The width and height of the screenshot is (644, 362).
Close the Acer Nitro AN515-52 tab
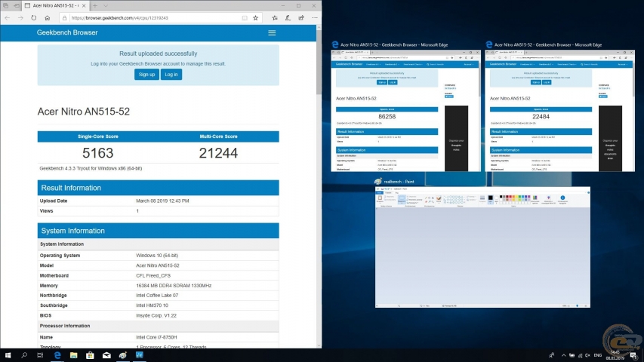(84, 6)
